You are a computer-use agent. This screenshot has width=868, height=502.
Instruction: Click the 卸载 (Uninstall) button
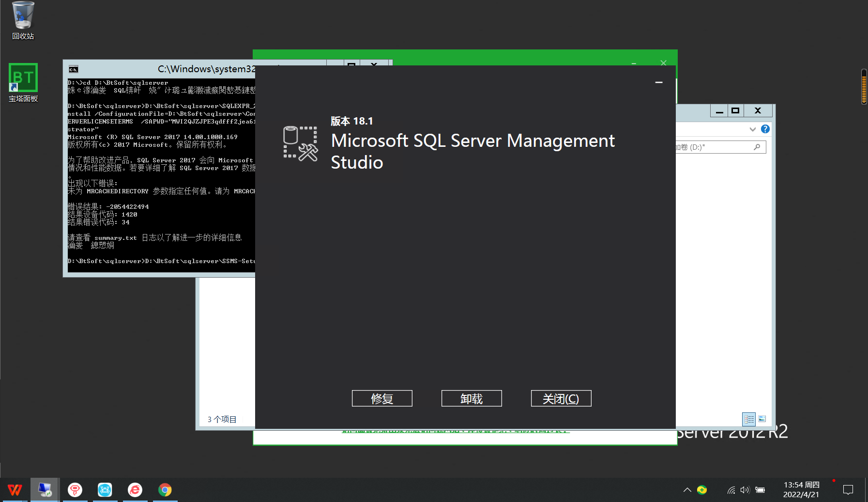(x=472, y=398)
